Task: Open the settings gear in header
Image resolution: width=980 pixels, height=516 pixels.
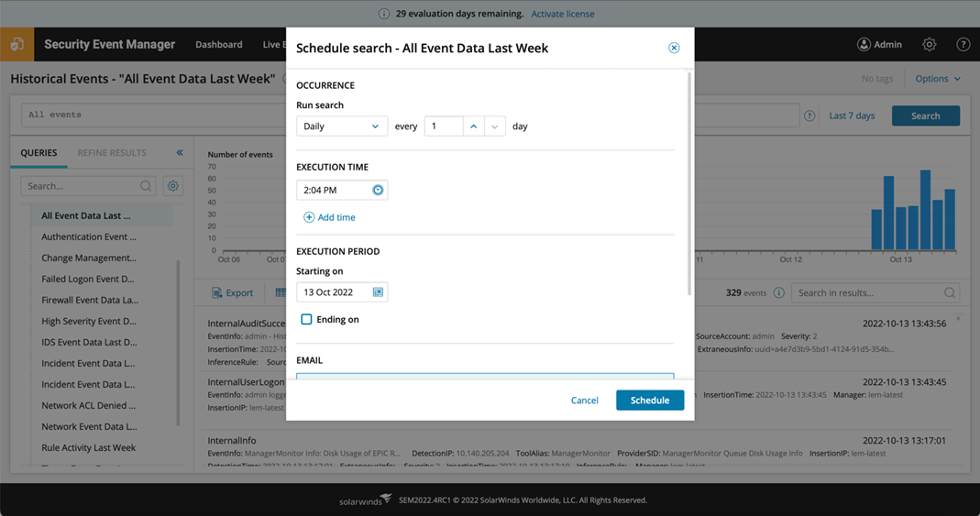Action: point(930,44)
